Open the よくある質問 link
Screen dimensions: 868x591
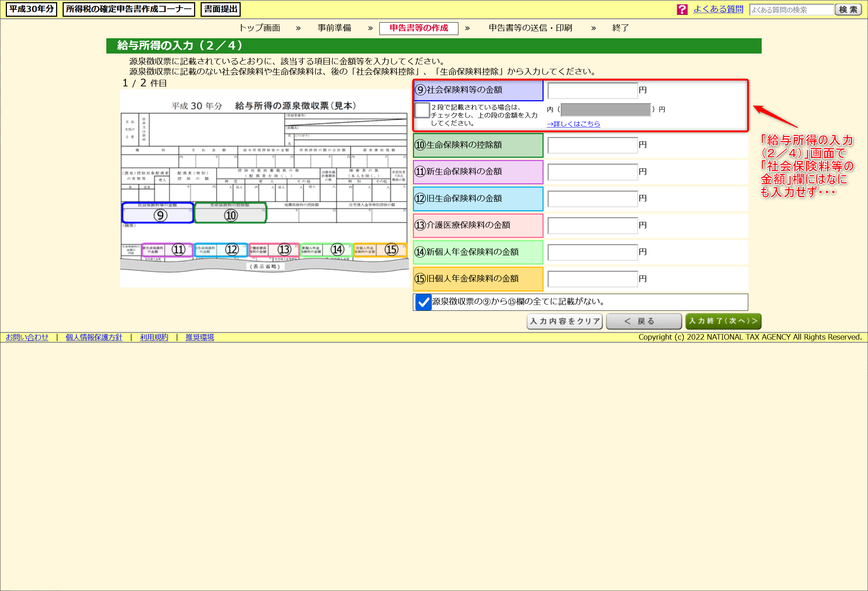(718, 9)
